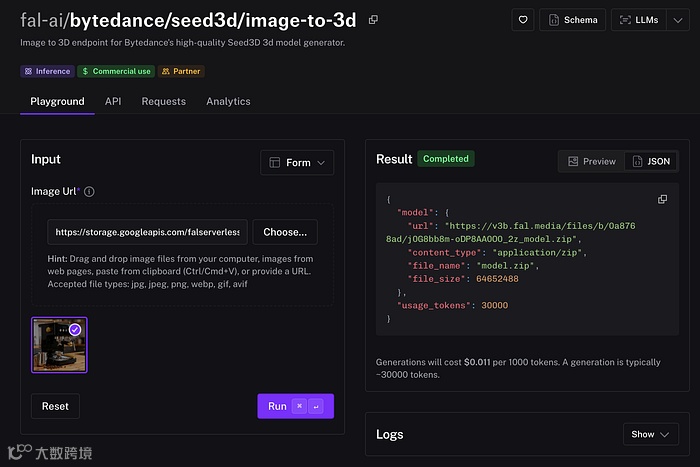This screenshot has width=700, height=467.
Task: Expand Logs with the Show dropdown
Action: coord(650,434)
